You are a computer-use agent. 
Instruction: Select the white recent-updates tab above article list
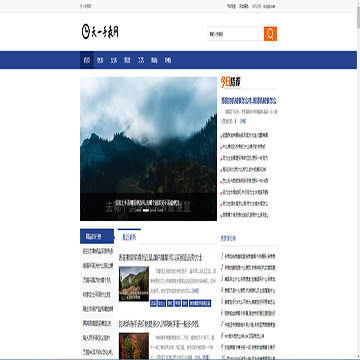click(x=129, y=237)
